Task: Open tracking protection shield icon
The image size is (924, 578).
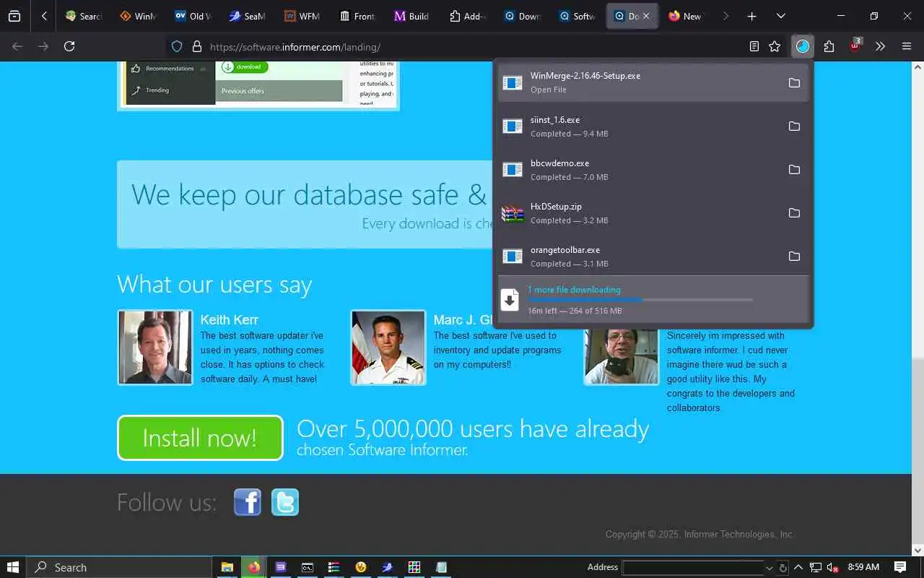Action: click(x=177, y=46)
